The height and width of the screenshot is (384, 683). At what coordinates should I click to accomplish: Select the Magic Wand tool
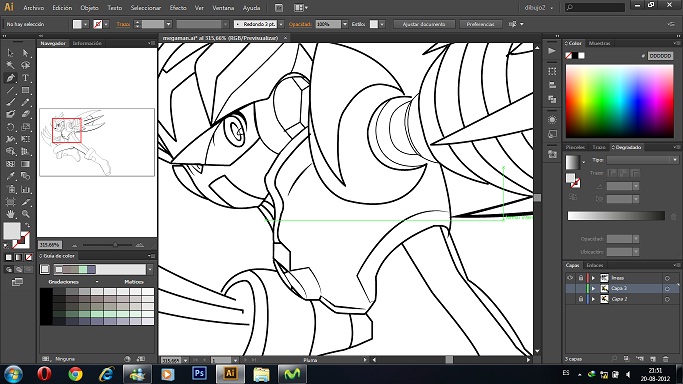point(10,65)
